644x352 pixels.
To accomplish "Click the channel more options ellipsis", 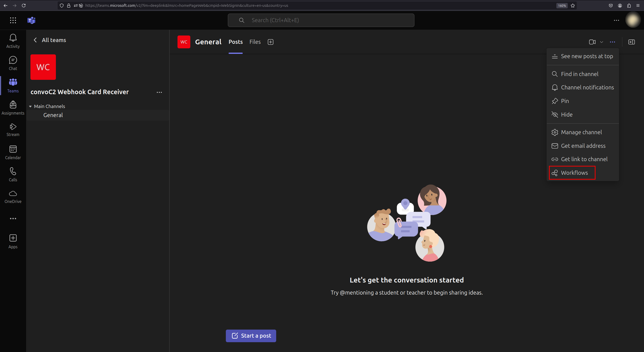I will (x=612, y=42).
